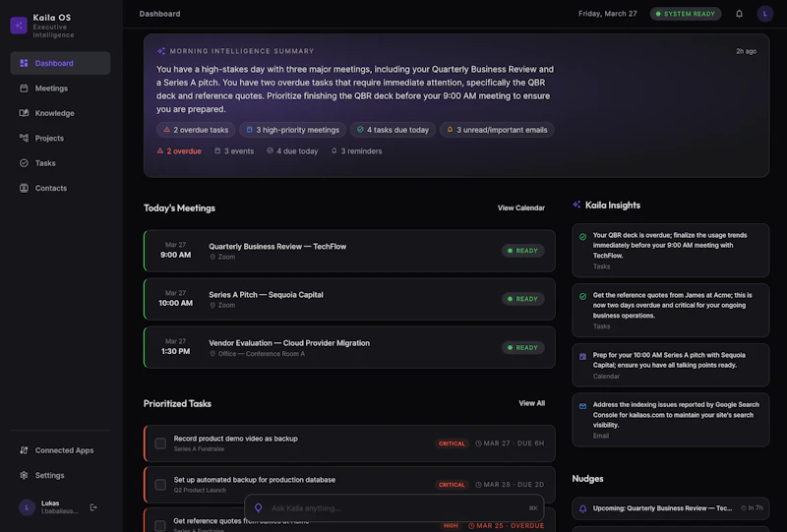The image size is (787, 532).
Task: Click the envelope icon on the indexing issues insight
Action: point(582,406)
